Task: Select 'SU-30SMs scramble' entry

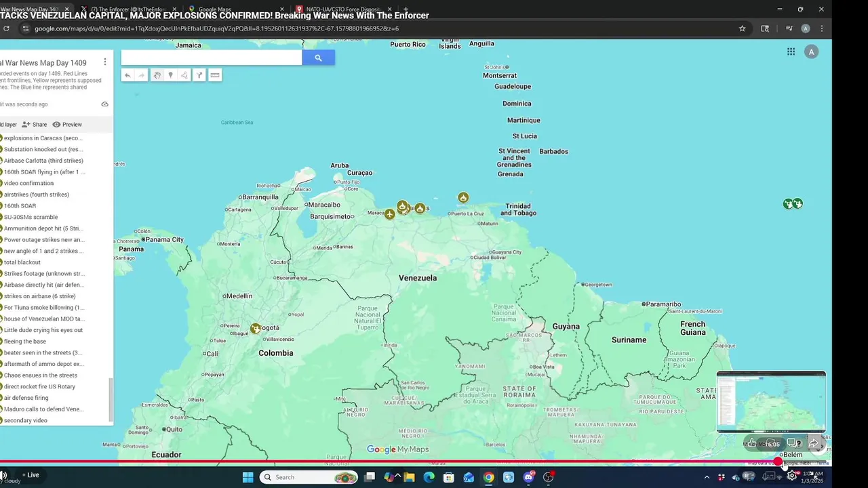Action: click(31, 217)
